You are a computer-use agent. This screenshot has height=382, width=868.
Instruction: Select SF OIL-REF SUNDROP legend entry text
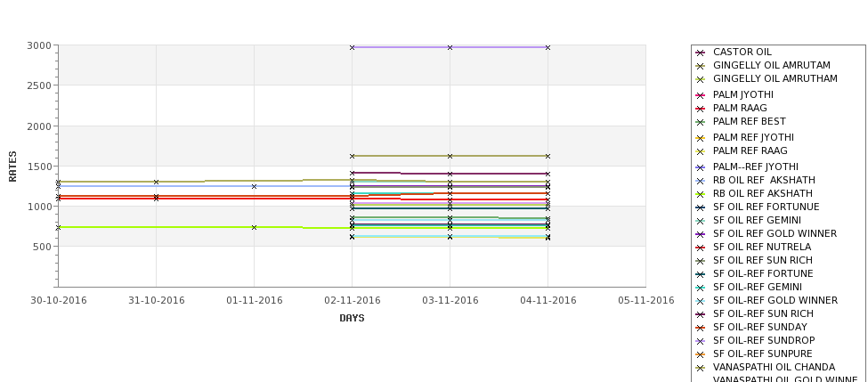[764, 340]
